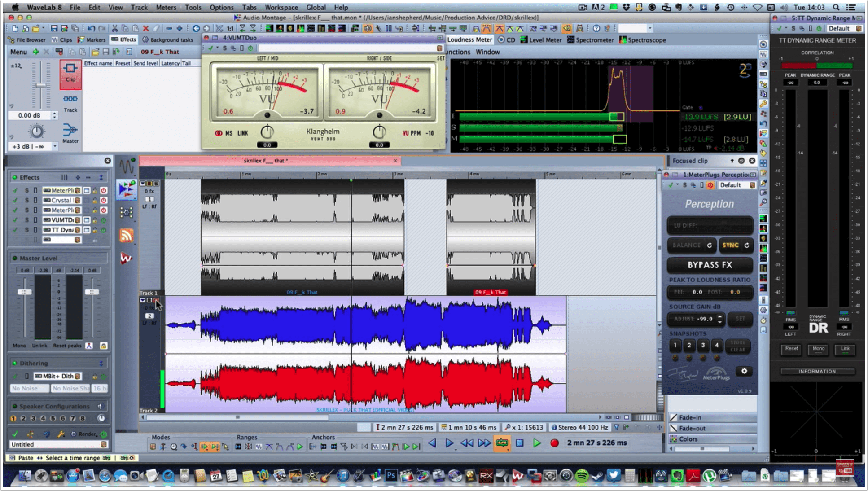Click the BYPASS FX button
This screenshot has width=868, height=491.
point(710,265)
